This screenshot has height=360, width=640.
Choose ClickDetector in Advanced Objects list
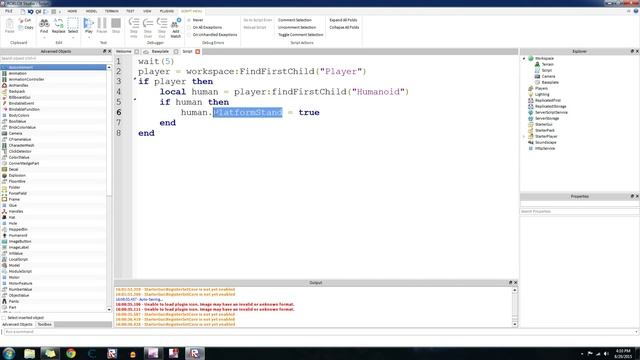(20, 151)
